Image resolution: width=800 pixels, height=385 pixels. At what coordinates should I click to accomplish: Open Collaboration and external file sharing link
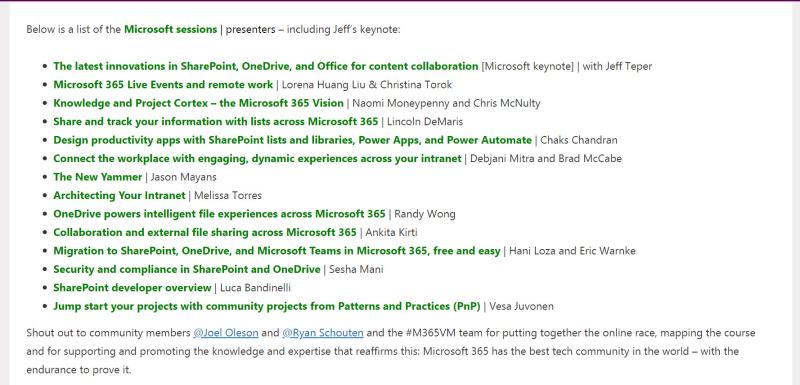click(x=205, y=232)
